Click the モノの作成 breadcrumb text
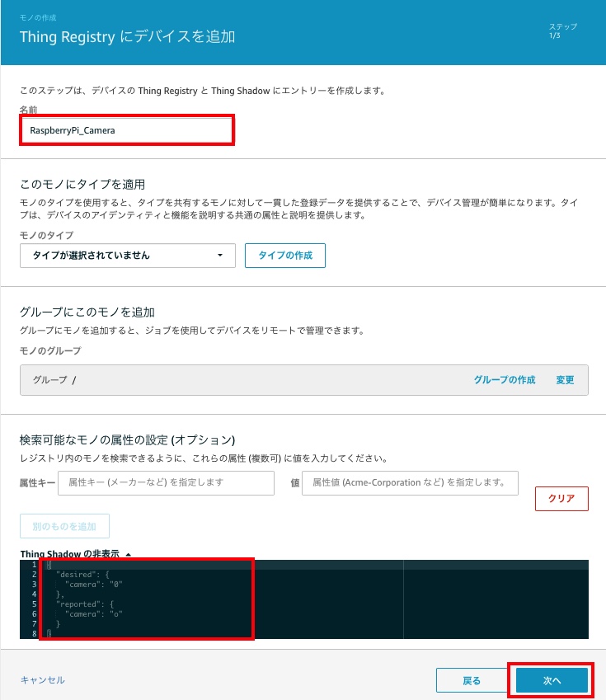Viewport: 606px width, 700px height. (38, 18)
